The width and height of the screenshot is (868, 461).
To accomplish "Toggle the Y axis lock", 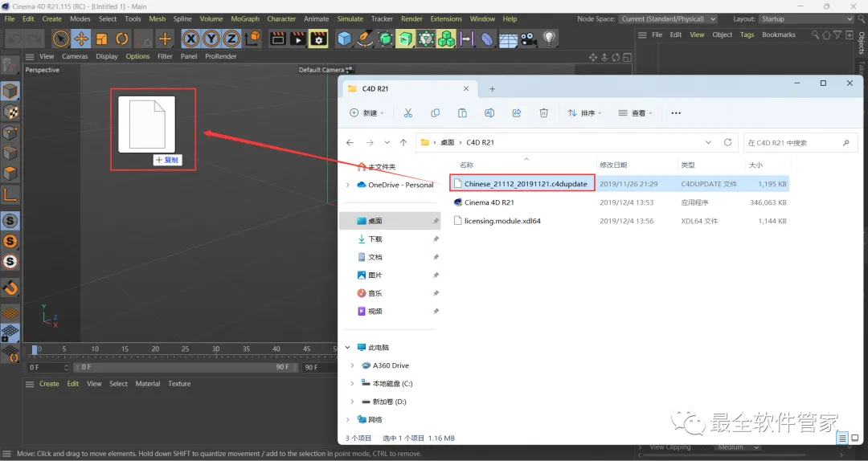I will (x=211, y=39).
